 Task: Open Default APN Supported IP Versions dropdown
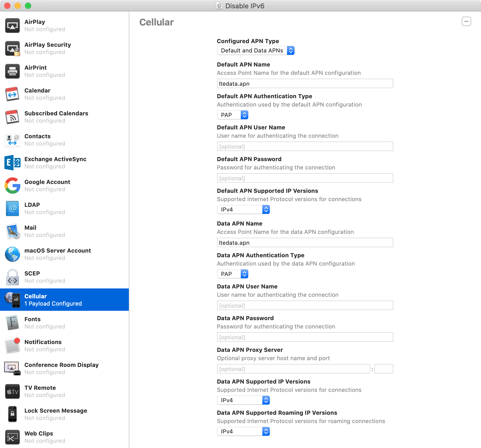(243, 209)
